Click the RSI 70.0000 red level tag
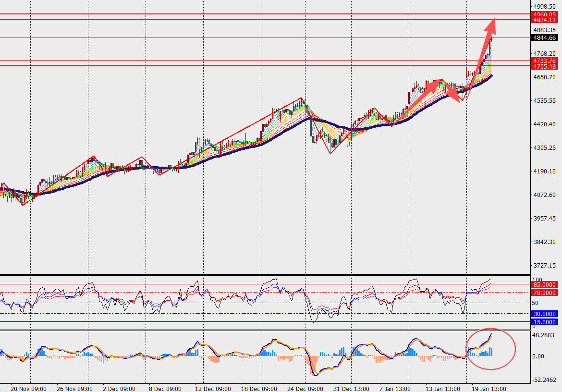 [544, 293]
